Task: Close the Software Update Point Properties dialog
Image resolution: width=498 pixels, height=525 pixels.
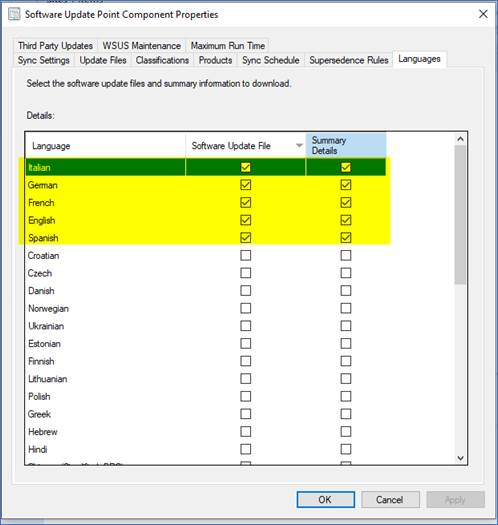Action: tap(483, 14)
